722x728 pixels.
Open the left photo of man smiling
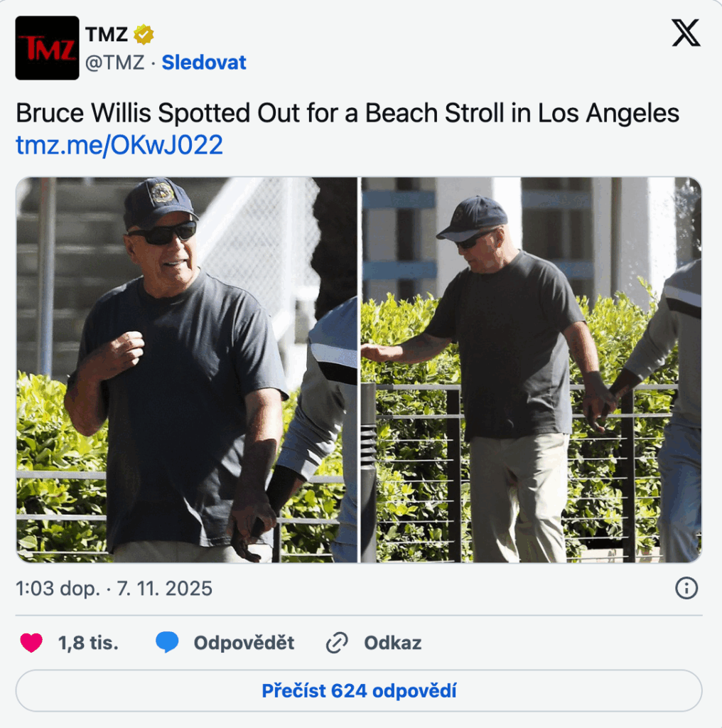pos(186,370)
